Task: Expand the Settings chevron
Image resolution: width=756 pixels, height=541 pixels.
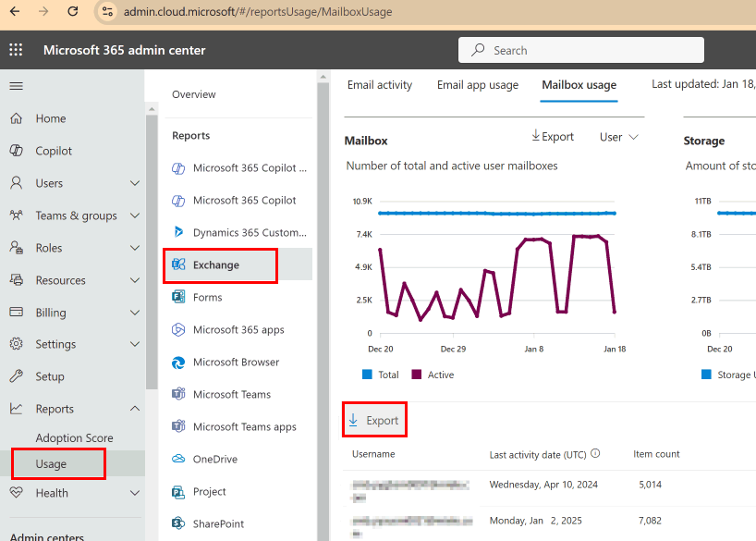Action: 135,344
